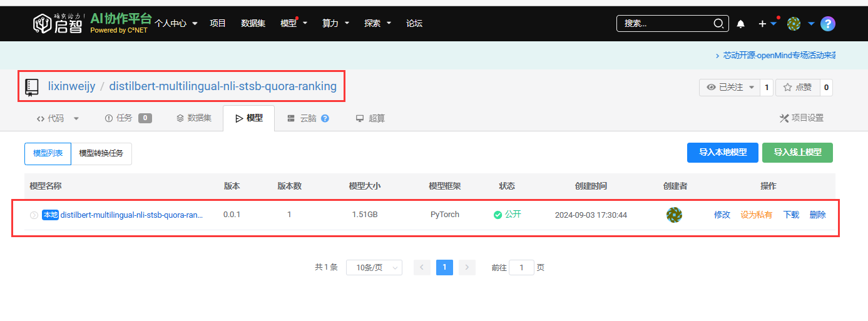
Task: Switch to the 数据集 repository tab
Action: tap(193, 118)
